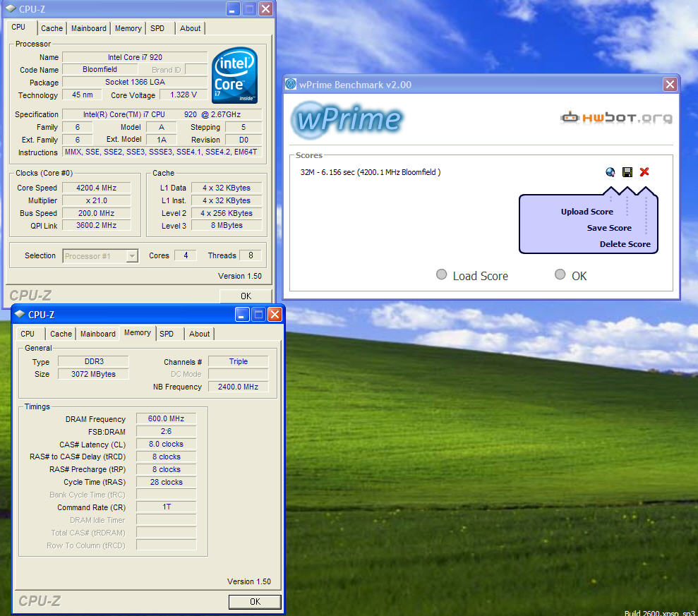
Task: Click the Multiplier value x 21.0
Action: [x=97, y=200]
